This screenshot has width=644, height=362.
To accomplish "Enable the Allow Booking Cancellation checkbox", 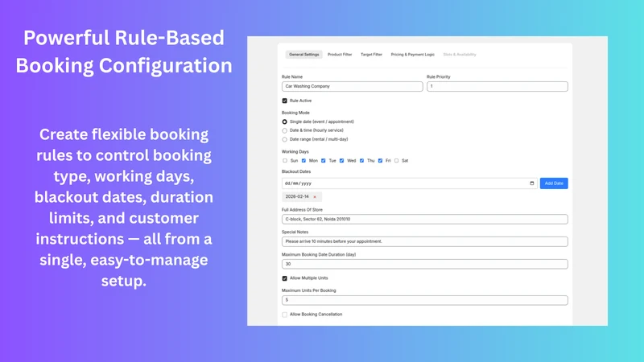I will tap(285, 315).
